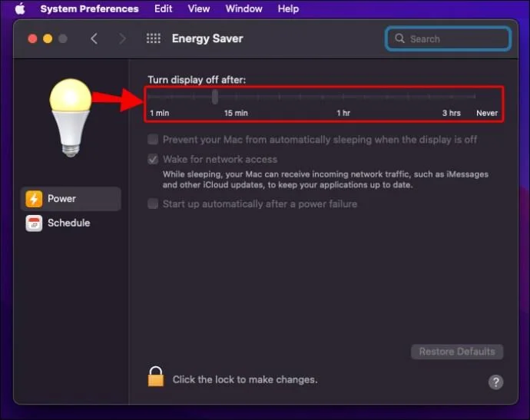Click the Energy Saver window title

(207, 38)
